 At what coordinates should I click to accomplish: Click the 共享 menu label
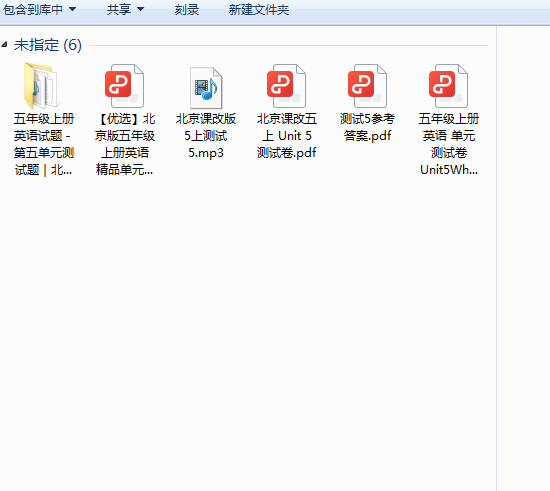click(119, 9)
